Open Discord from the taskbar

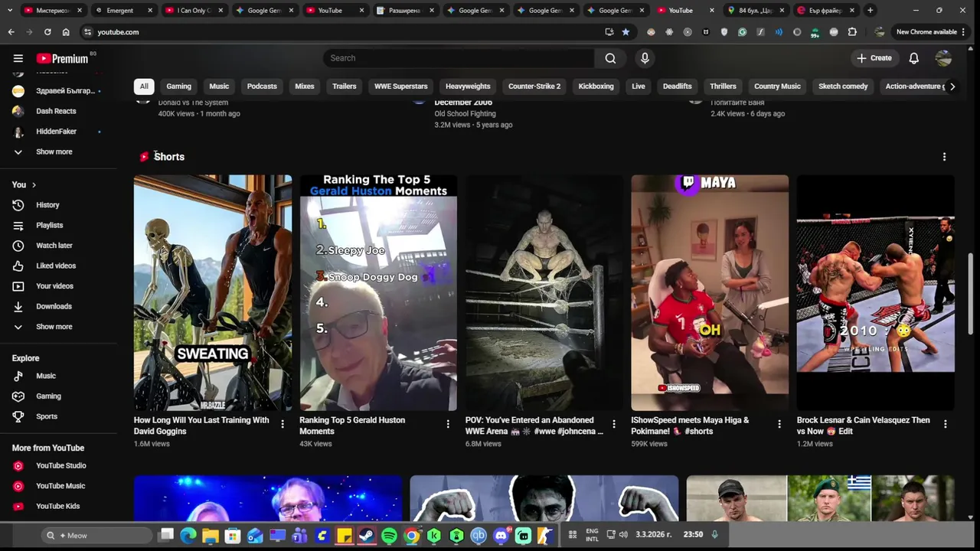(501, 535)
